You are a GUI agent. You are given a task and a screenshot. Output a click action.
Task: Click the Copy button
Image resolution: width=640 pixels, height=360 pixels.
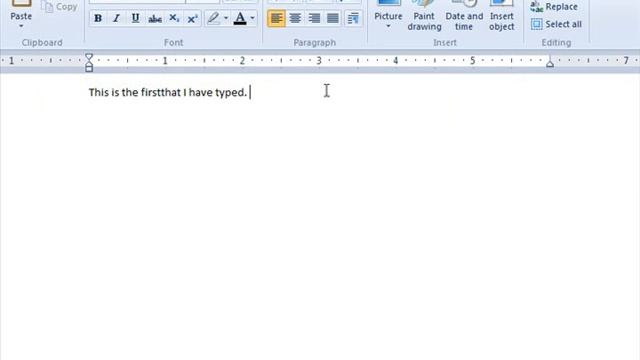60,6
